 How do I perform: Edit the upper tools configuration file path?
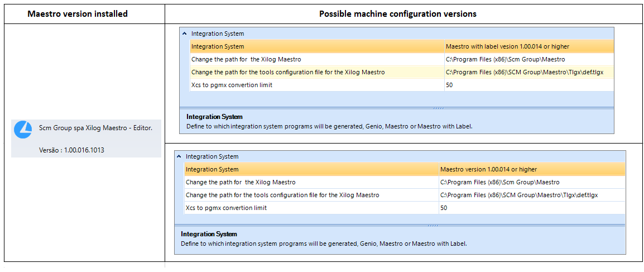point(529,72)
